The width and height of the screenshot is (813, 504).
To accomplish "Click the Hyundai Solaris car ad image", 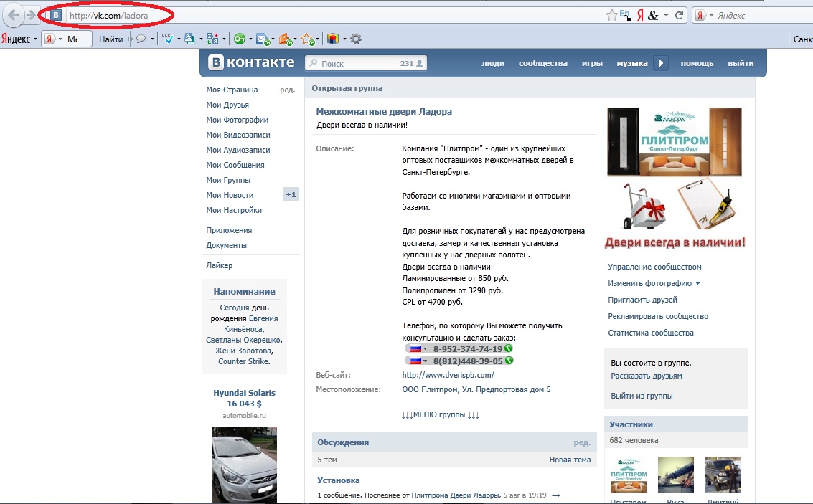I will (244, 465).
